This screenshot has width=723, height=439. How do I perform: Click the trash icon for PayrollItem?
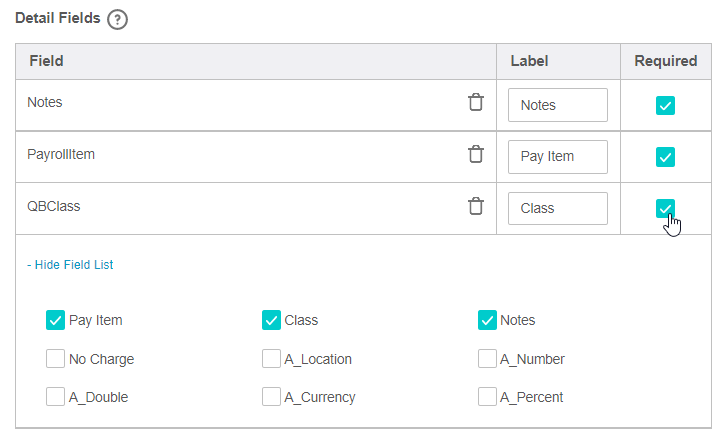476,154
